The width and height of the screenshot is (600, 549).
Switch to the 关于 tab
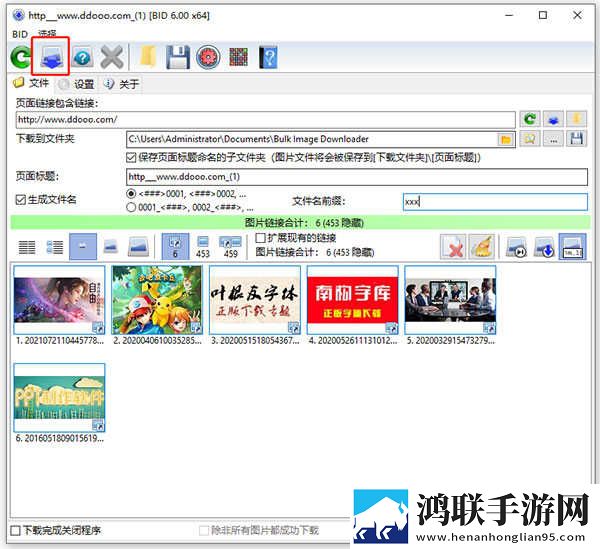[122, 84]
